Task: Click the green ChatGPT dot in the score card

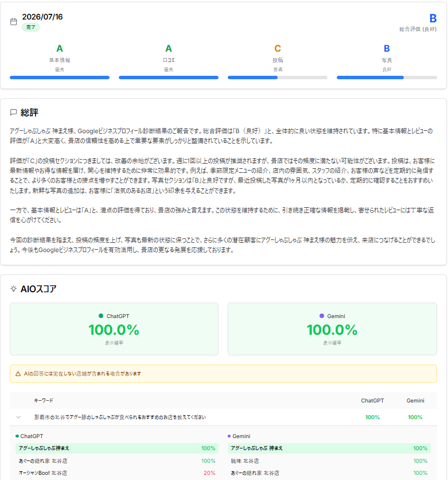Action: pos(101,316)
